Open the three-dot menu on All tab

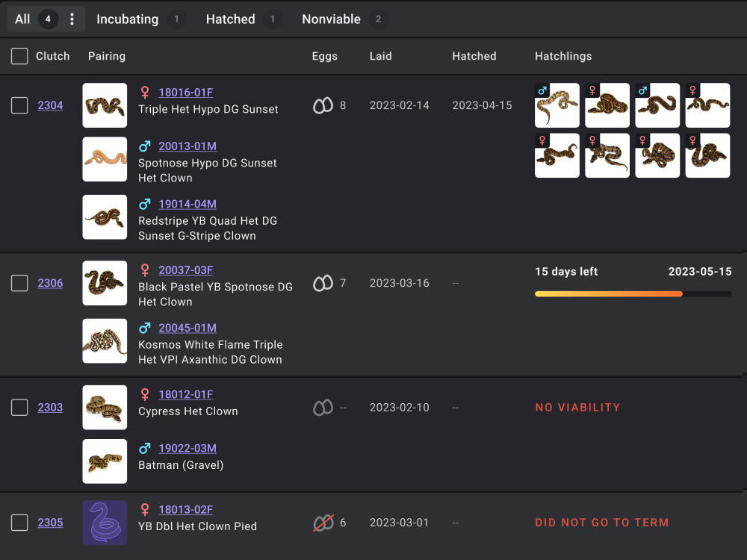tap(72, 19)
